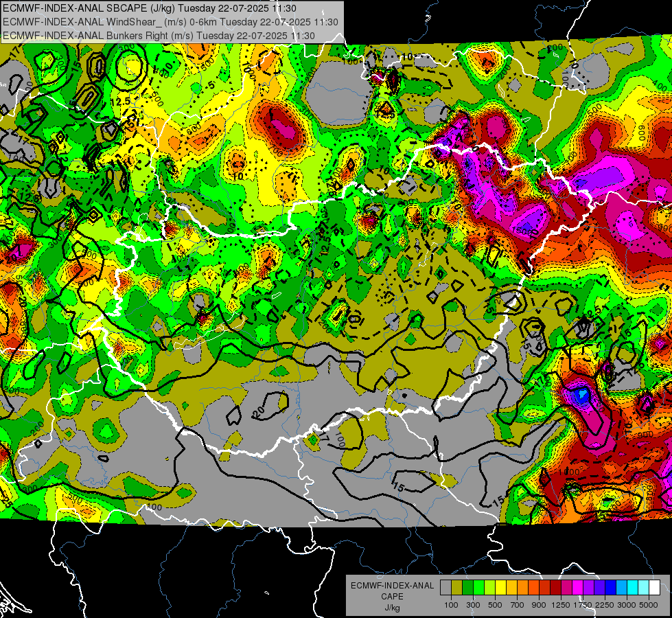Image resolution: width=672 pixels, height=618 pixels.
Task: Select the dark green legend swatch before 300
Action: 467,588
